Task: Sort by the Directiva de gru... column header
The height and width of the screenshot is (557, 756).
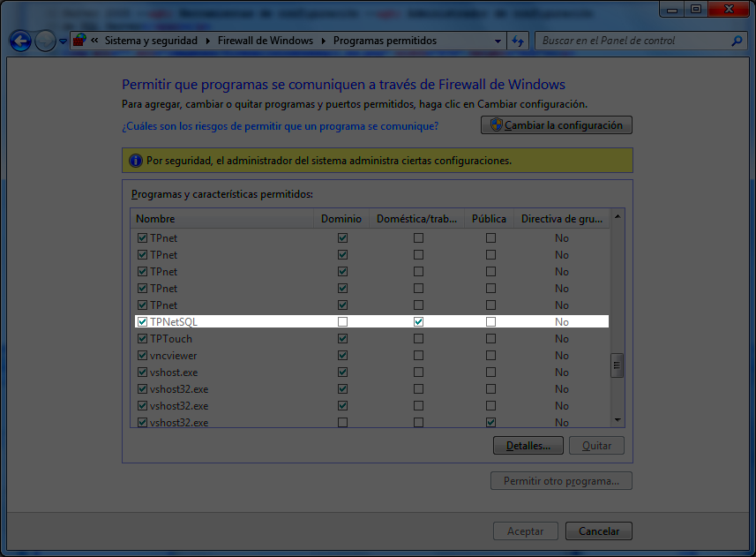Action: pyautogui.click(x=562, y=218)
